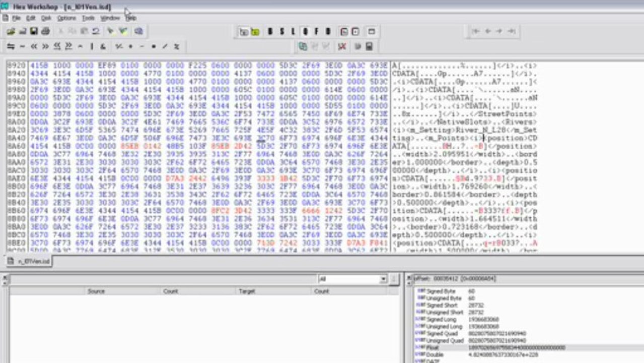The width and height of the screenshot is (644, 363).
Task: Click the compare files icon
Action: 303,46
